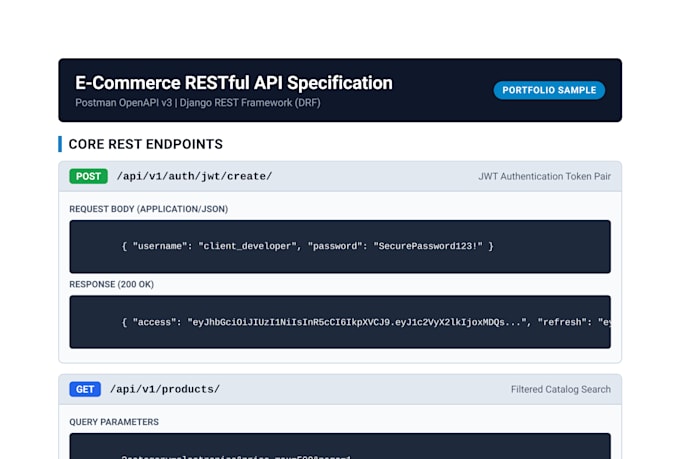The width and height of the screenshot is (680, 459).
Task: Click the REQUEST BODY (APPLICATION/JSON) label
Action: [148, 209]
